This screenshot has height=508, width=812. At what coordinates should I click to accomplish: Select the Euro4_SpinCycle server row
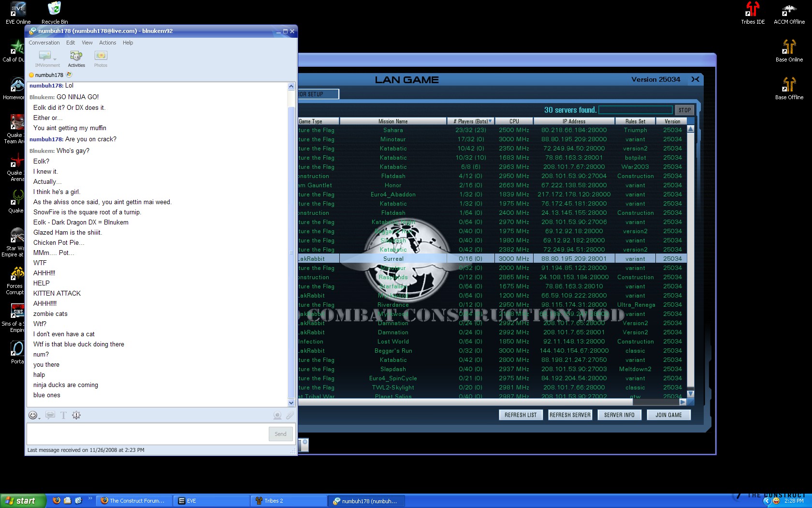tap(492, 378)
